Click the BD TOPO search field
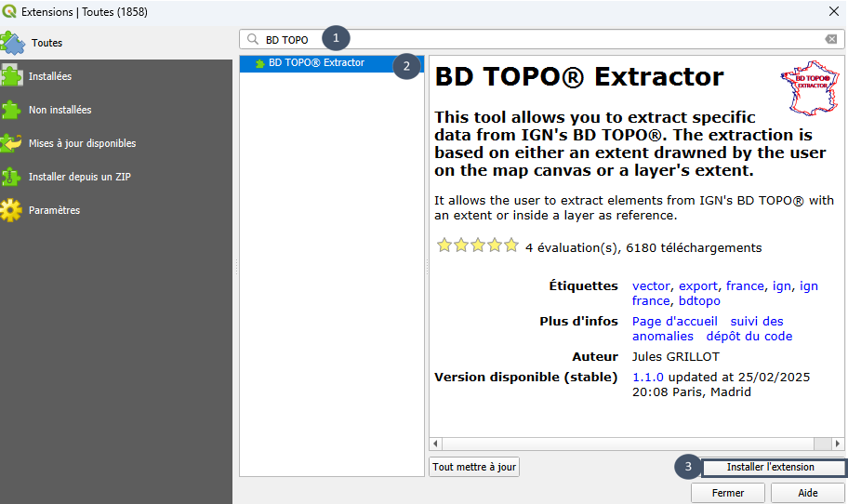The height and width of the screenshot is (504, 848). click(x=541, y=39)
